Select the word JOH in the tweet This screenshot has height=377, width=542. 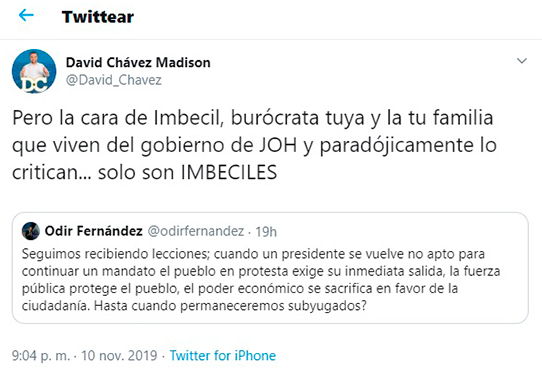tap(278, 145)
